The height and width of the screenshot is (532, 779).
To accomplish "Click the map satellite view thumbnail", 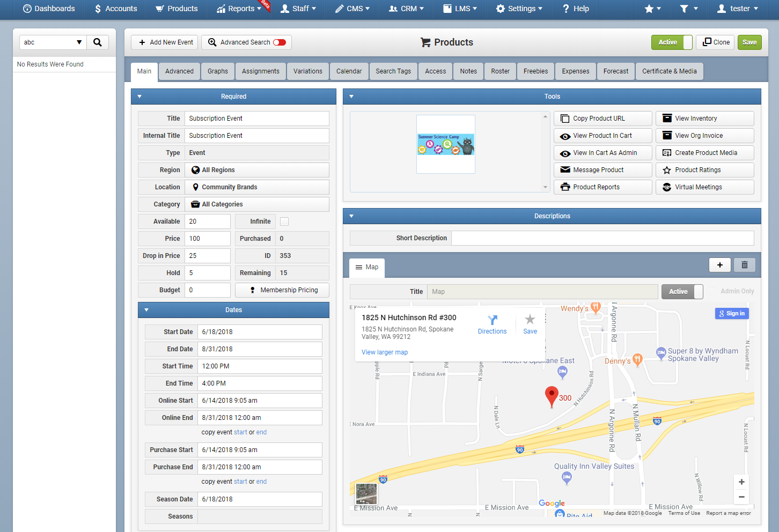I will pos(366,493).
